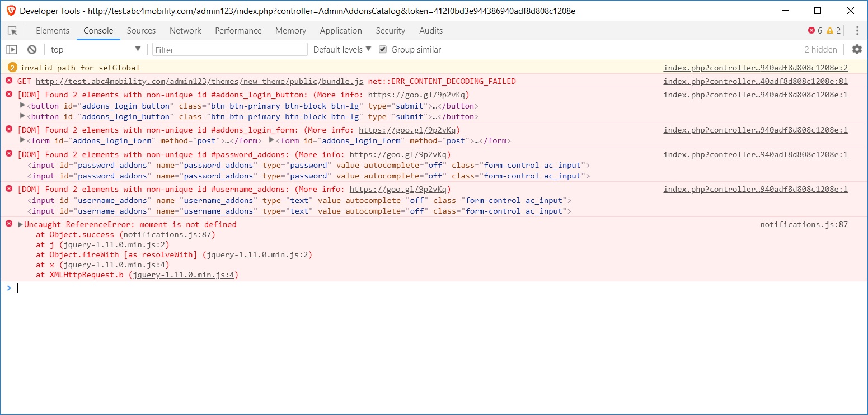Open source link for the #password_addons error
This screenshot has width=868, height=415.
coord(756,154)
